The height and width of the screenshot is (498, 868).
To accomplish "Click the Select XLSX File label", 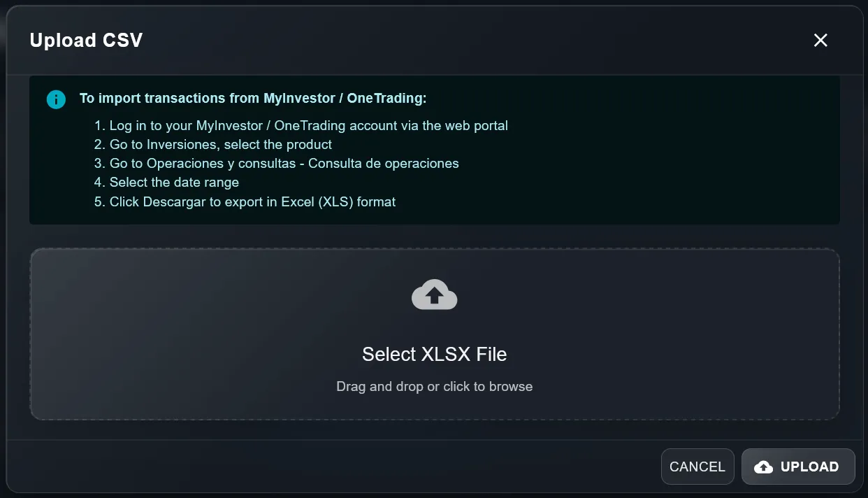I will click(x=434, y=354).
